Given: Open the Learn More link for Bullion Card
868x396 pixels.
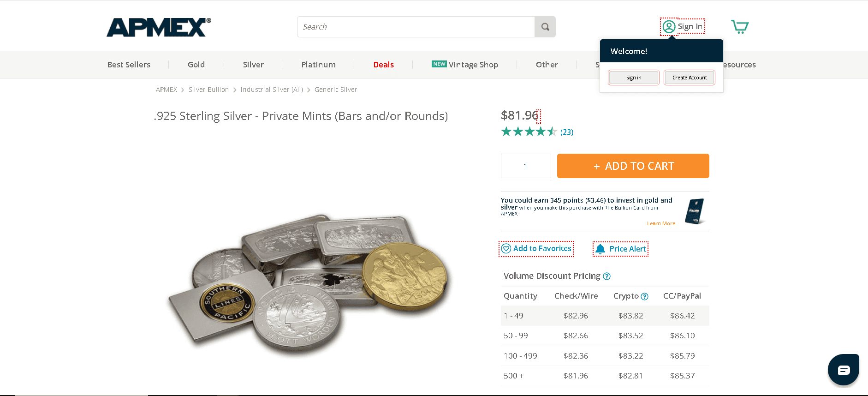Looking at the screenshot, I should point(660,223).
